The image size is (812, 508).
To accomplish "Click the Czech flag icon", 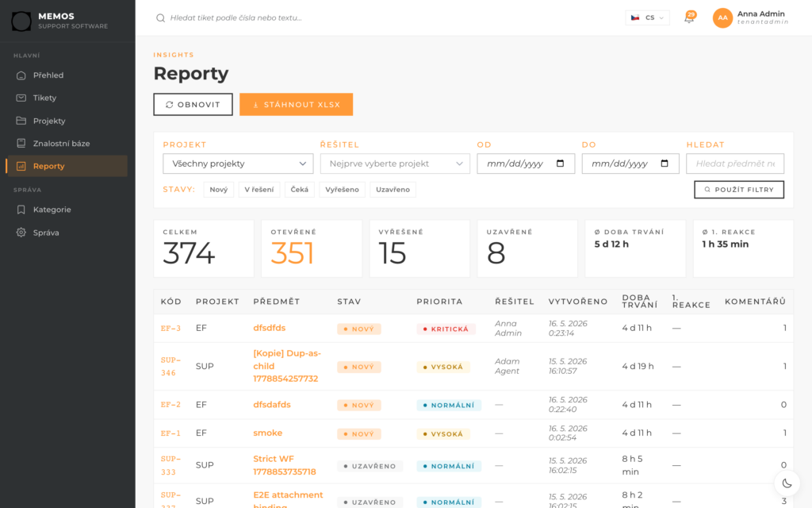I will pyautogui.click(x=635, y=17).
